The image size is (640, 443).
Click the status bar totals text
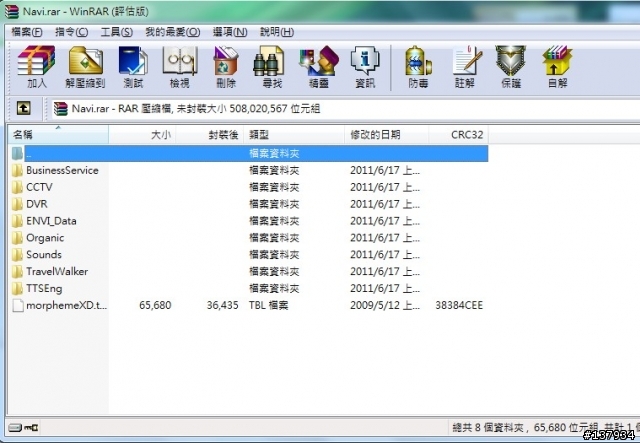click(x=545, y=427)
